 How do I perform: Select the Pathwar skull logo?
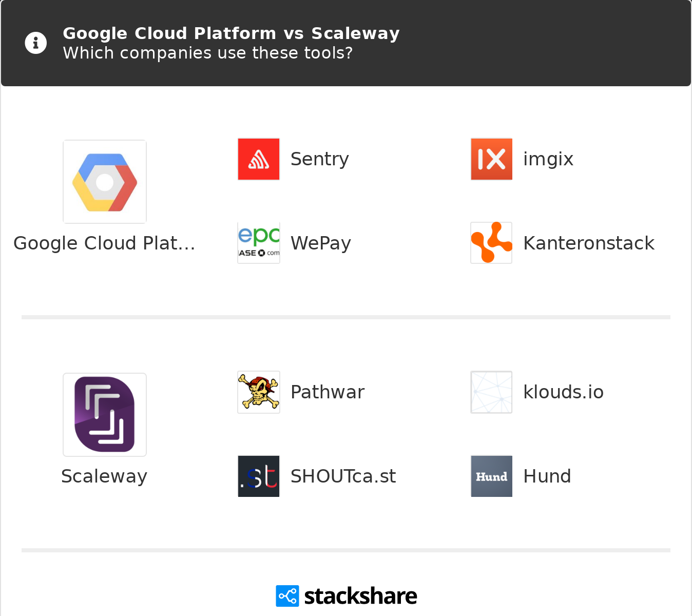[259, 392]
